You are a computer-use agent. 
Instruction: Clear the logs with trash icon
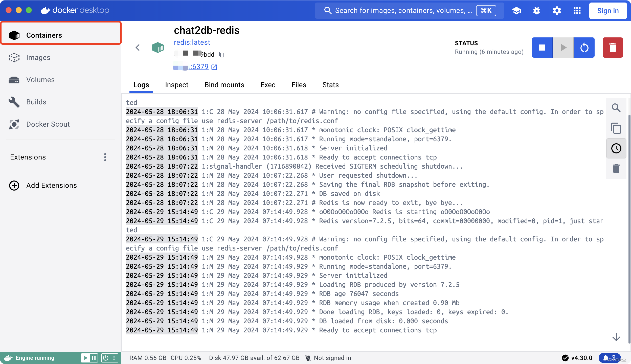[616, 169]
